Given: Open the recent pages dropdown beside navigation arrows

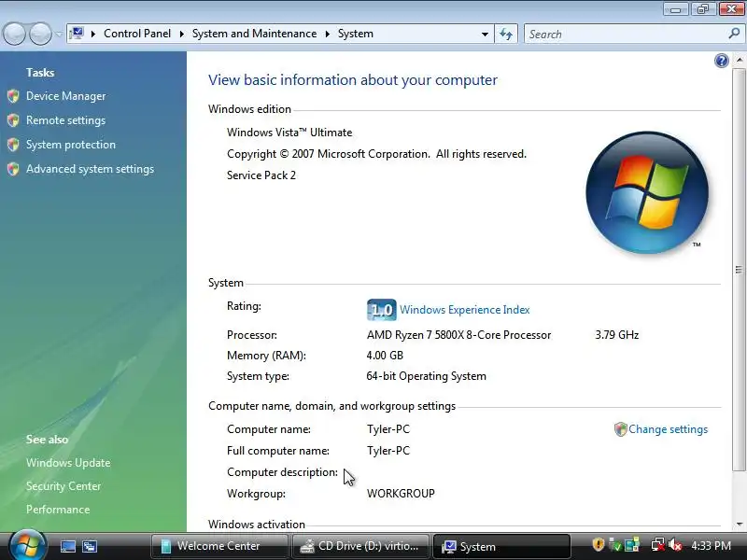Looking at the screenshot, I should click(58, 35).
